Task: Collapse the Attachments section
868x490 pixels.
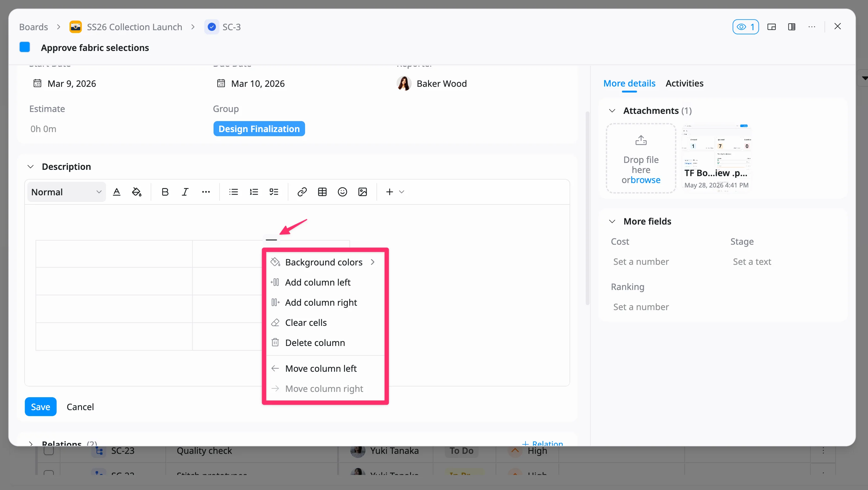Action: pos(612,110)
